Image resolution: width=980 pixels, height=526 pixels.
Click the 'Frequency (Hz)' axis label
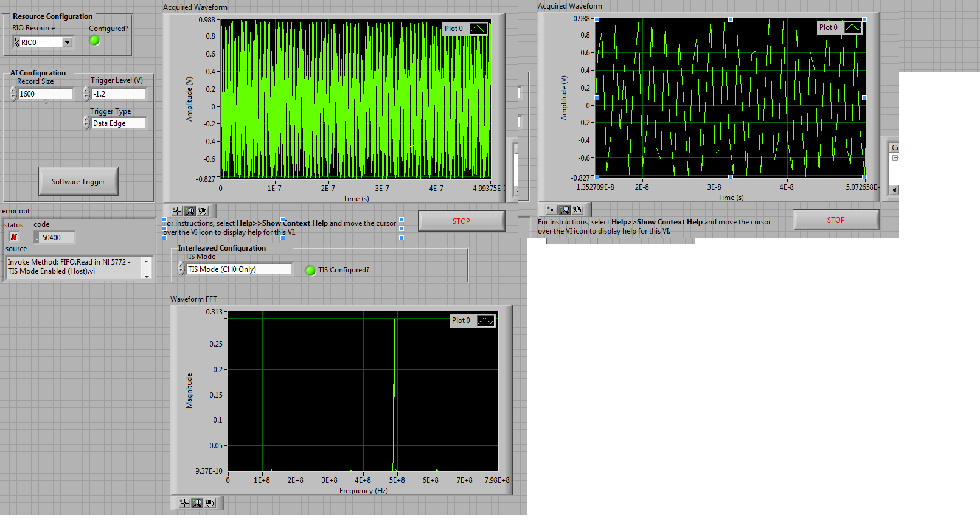pyautogui.click(x=364, y=491)
